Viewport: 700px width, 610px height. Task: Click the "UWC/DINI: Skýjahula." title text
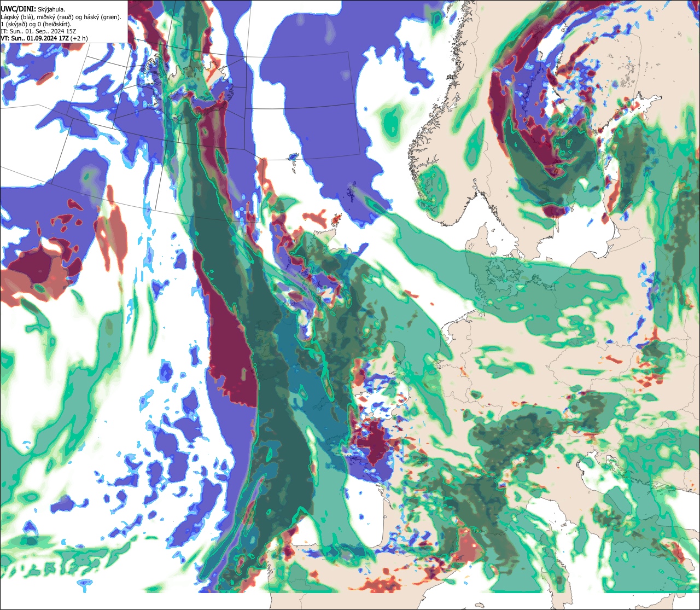point(33,9)
